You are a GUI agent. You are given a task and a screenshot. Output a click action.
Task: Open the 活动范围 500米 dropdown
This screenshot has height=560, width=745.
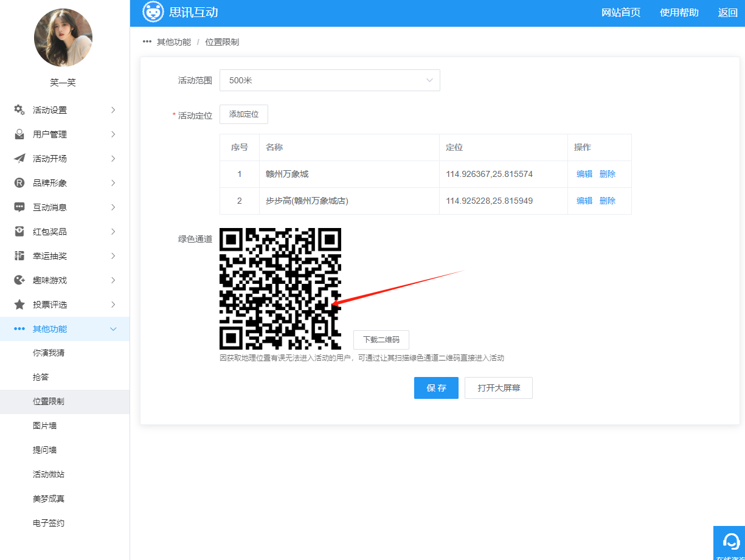[330, 80]
